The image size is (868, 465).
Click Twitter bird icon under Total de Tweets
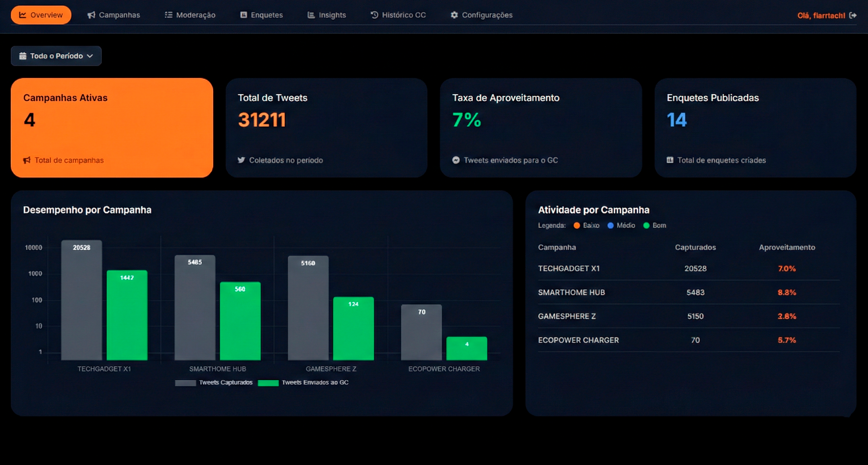[x=241, y=160]
